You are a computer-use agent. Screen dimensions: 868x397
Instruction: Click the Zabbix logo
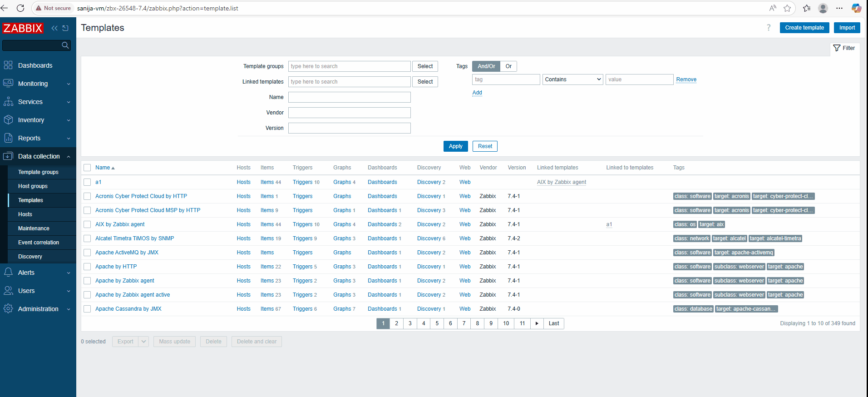[x=23, y=28]
